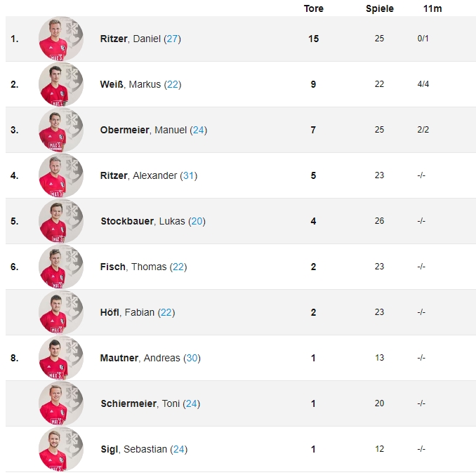Open Toni Schiermeier's player photo
The height and width of the screenshot is (475, 476).
coord(61,403)
